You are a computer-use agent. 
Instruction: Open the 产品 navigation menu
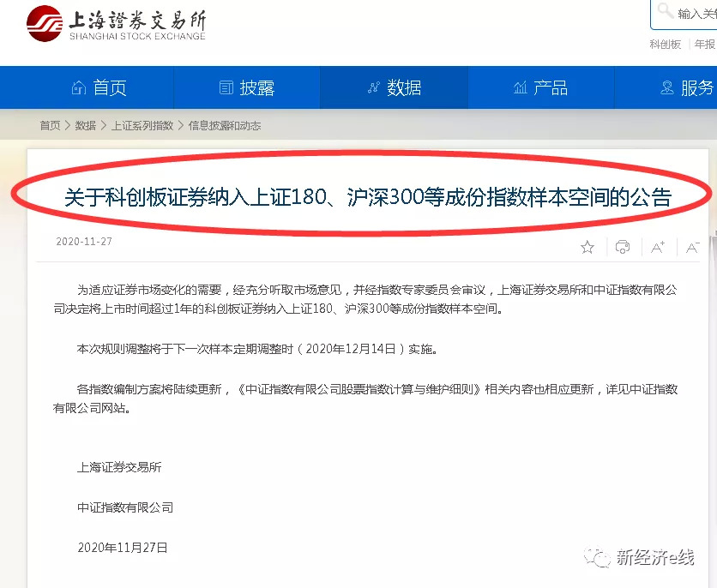pyautogui.click(x=541, y=87)
